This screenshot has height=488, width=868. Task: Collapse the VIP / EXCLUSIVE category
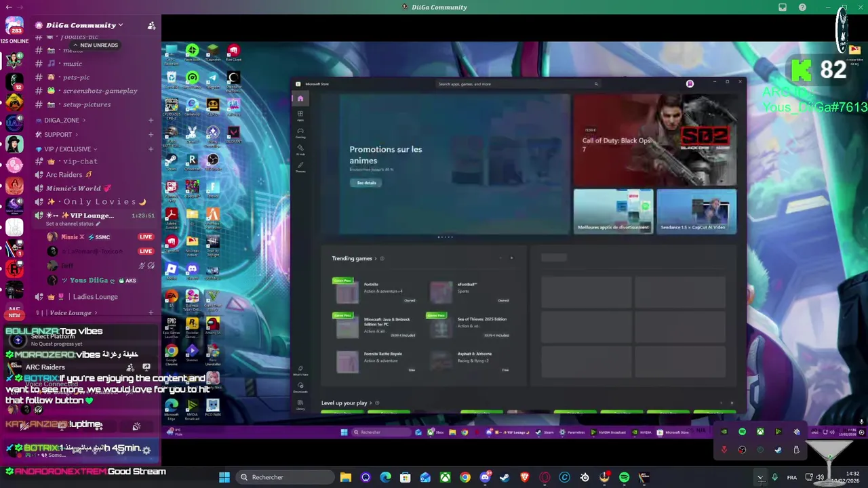pyautogui.click(x=67, y=149)
